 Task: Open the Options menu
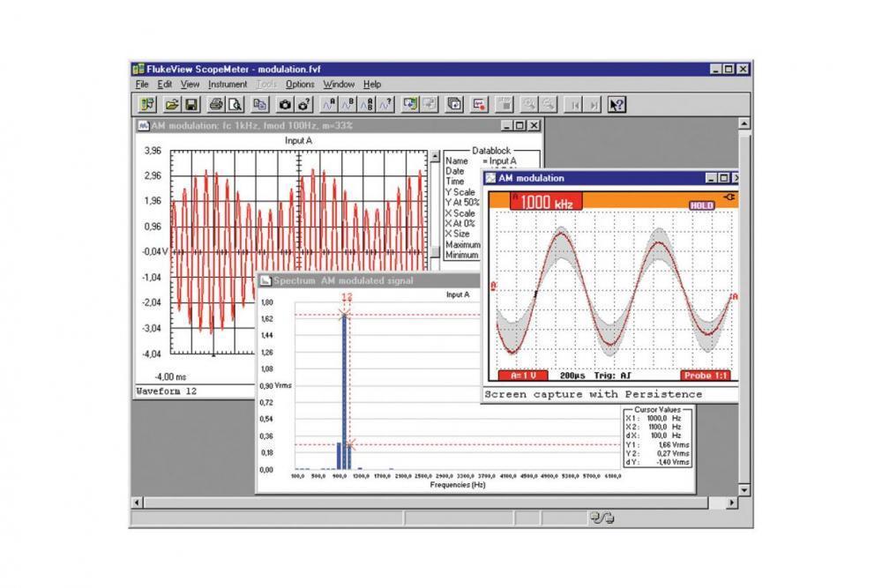pyautogui.click(x=299, y=85)
